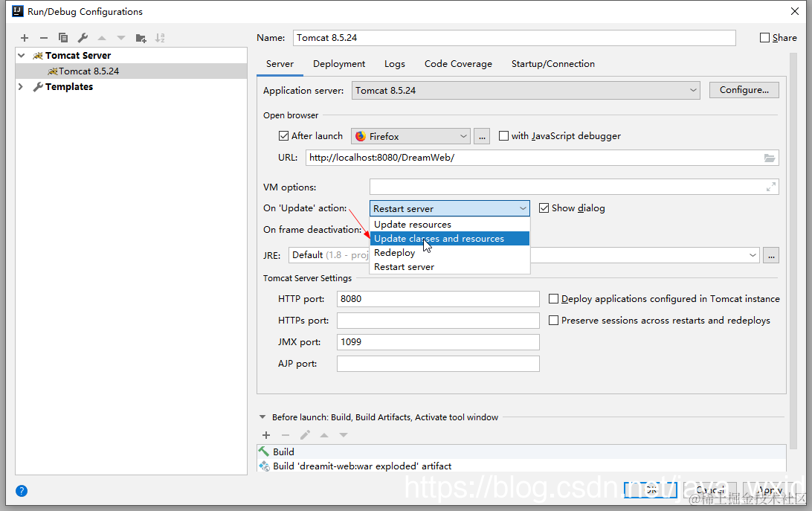Click in HTTPs port field
812x511 pixels.
pyautogui.click(x=438, y=321)
